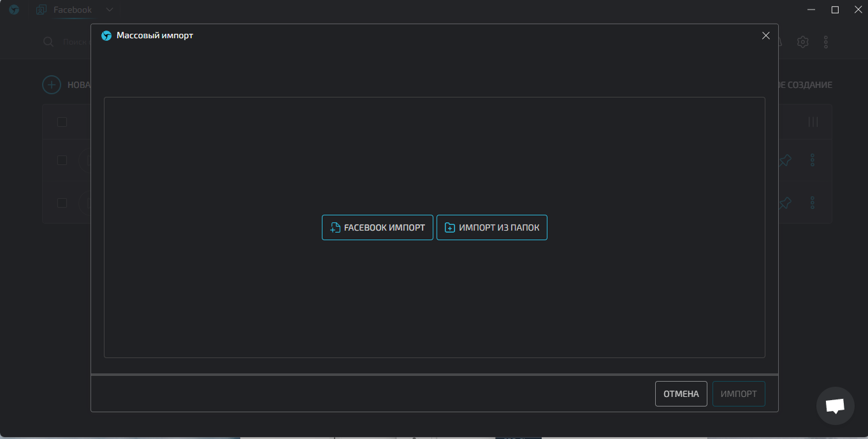Cancel the dialog with Отмена

[x=681, y=394]
